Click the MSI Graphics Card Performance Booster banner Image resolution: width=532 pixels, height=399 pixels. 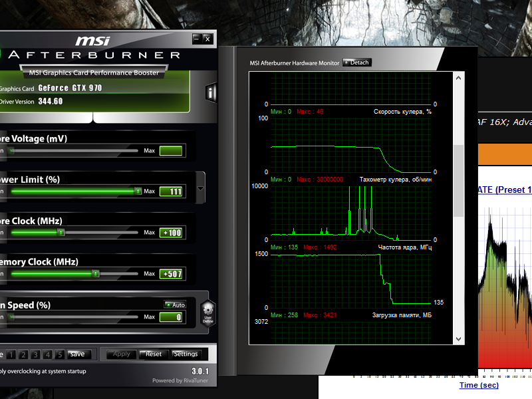click(x=94, y=72)
